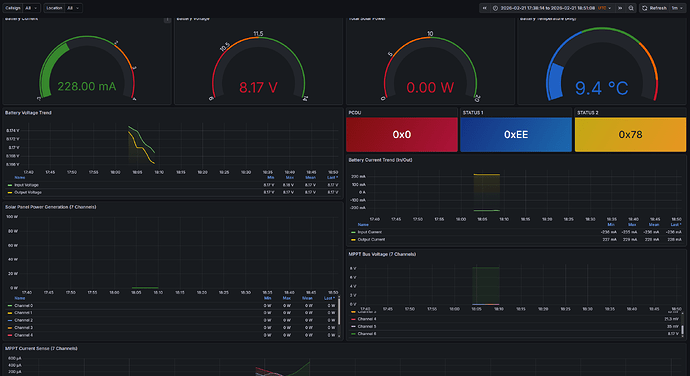This screenshot has height=376, width=690.
Task: Open the time range picker dropdown
Action: (x=553, y=8)
